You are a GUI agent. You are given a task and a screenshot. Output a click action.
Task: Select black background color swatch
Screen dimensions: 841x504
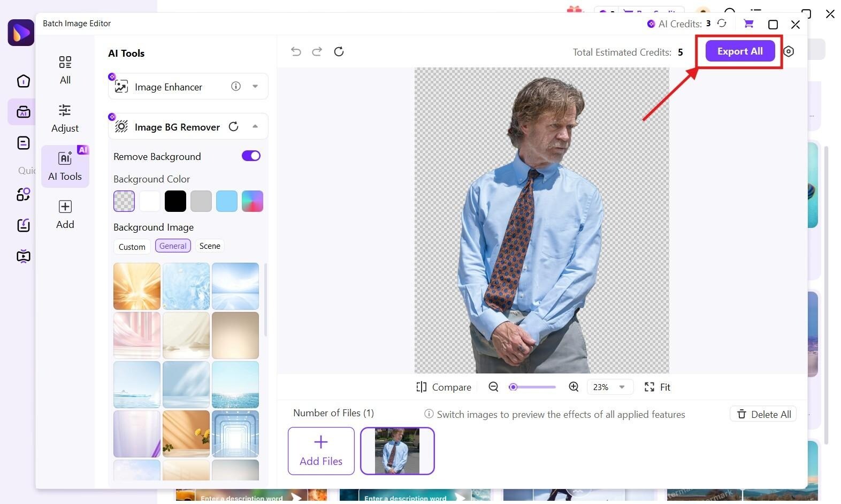(x=175, y=201)
